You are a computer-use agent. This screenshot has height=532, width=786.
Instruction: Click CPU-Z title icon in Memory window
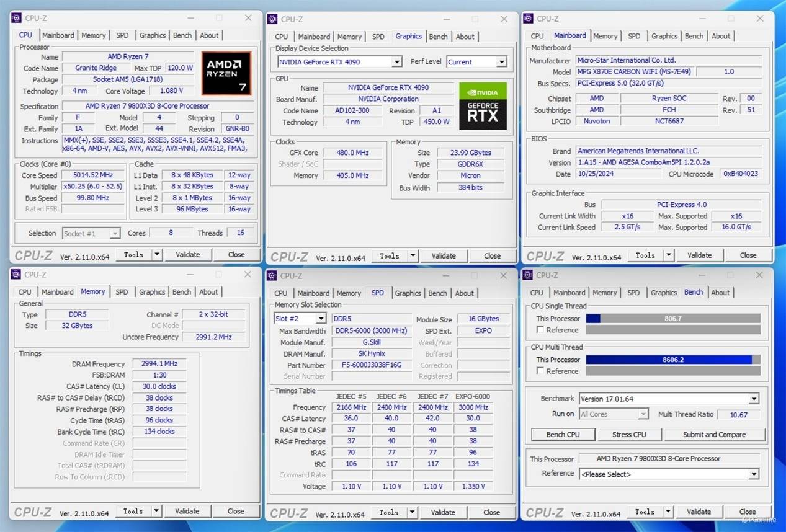tap(16, 275)
